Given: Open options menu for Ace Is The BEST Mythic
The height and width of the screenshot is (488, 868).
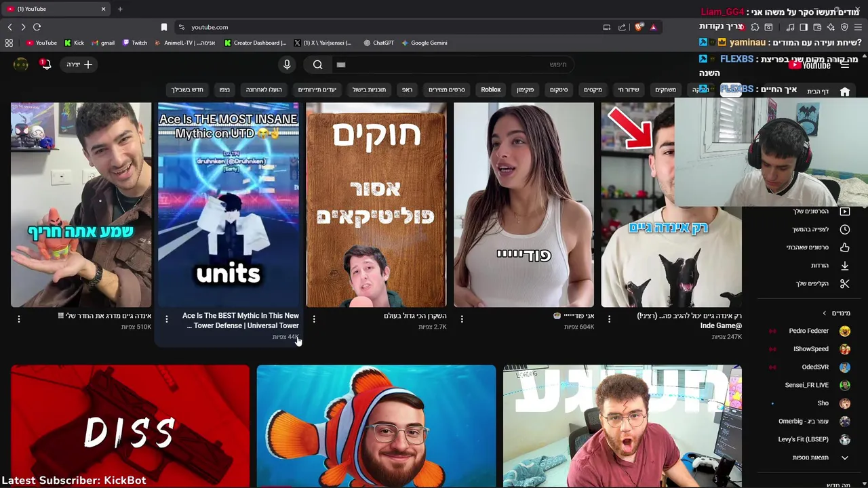Looking at the screenshot, I should coord(167,319).
